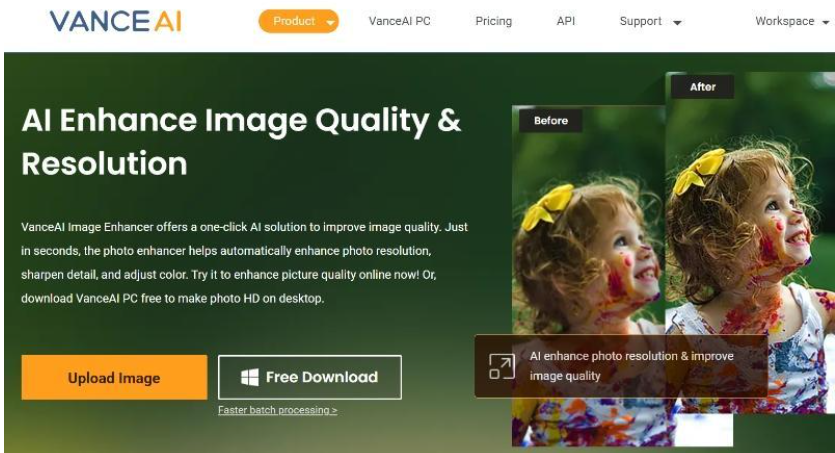The width and height of the screenshot is (835, 453).
Task: Click the Free Download button
Action: click(310, 377)
